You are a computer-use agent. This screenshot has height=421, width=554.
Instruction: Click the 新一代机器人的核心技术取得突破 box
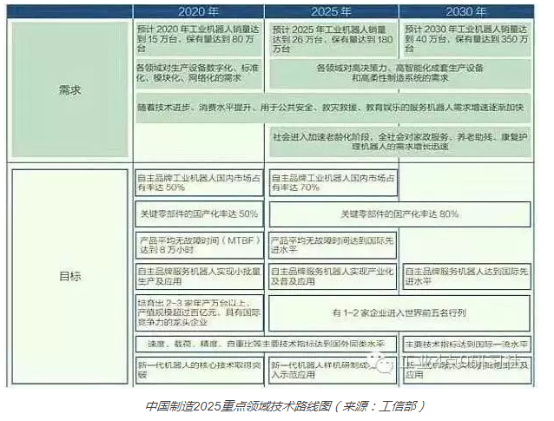[199, 370]
